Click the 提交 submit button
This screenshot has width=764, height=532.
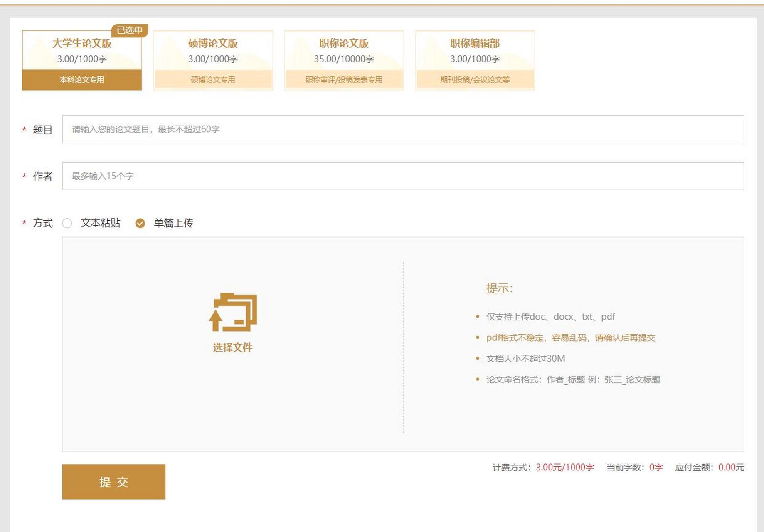[113, 482]
